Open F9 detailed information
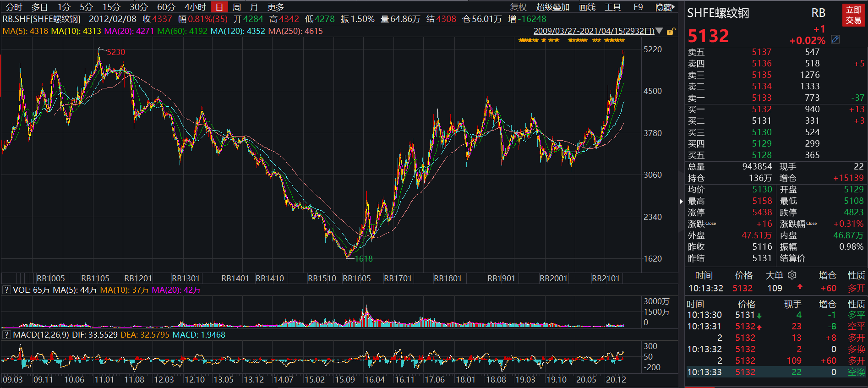 (638, 7)
